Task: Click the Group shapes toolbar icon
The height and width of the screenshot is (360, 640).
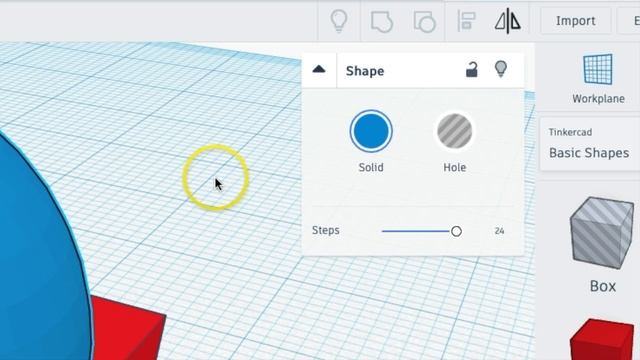Action: (382, 21)
